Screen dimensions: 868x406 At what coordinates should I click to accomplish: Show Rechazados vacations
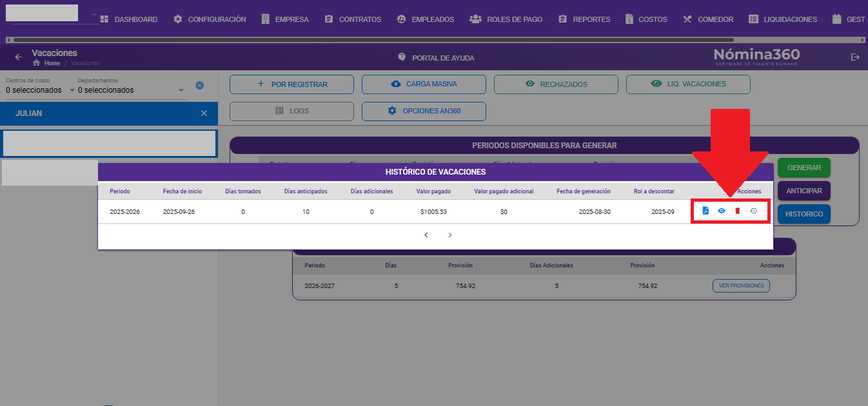[556, 84]
